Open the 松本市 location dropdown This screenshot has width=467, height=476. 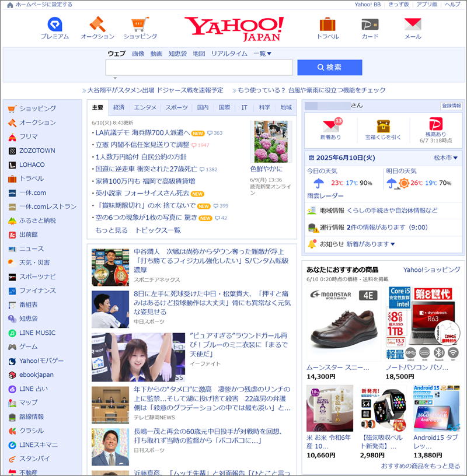point(445,158)
